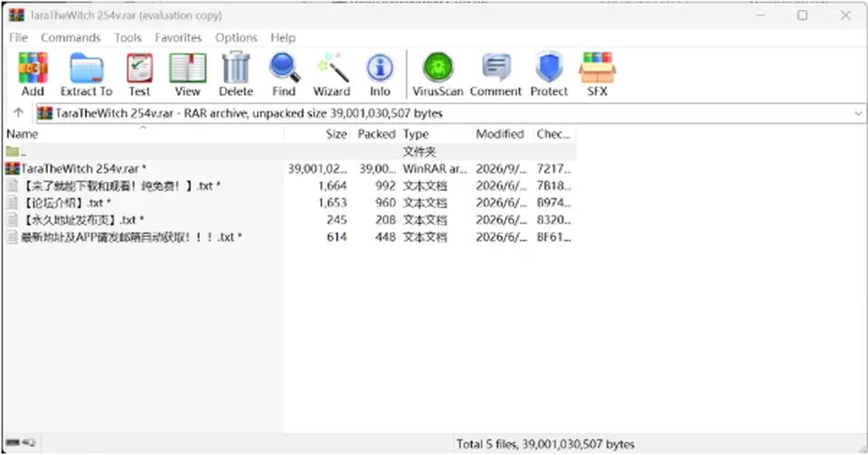
Task: Click the size value 245 cell
Action: pos(336,220)
